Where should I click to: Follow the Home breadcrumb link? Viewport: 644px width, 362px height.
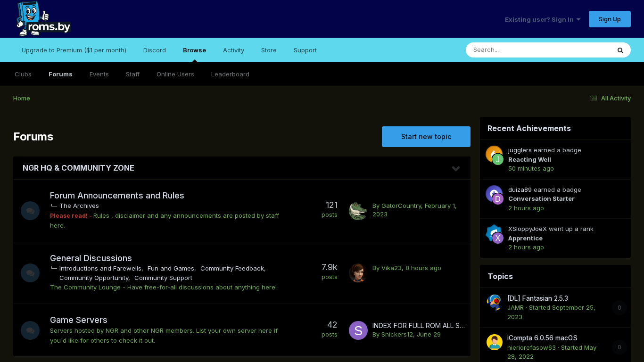(x=22, y=98)
